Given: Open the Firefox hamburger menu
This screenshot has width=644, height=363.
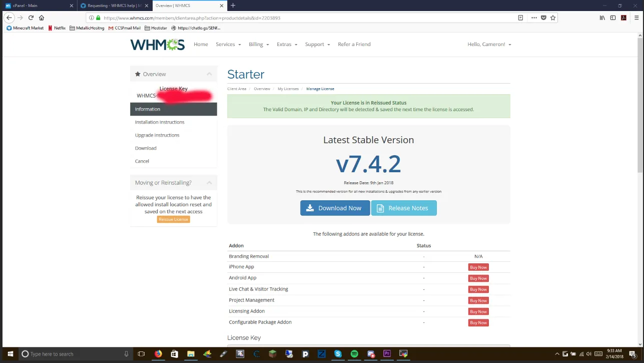Looking at the screenshot, I should pyautogui.click(x=636, y=18).
